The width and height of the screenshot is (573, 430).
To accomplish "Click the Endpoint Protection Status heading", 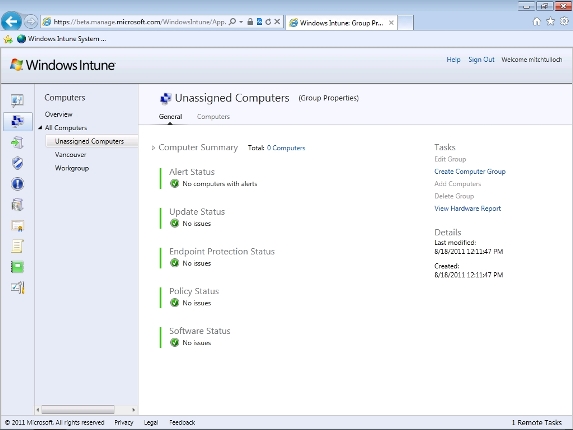I will [x=222, y=251].
